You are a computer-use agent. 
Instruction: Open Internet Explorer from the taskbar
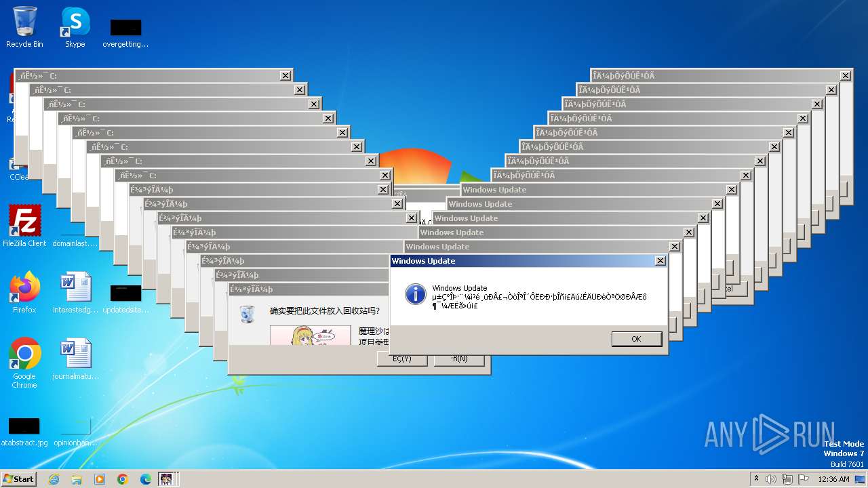[x=54, y=479]
